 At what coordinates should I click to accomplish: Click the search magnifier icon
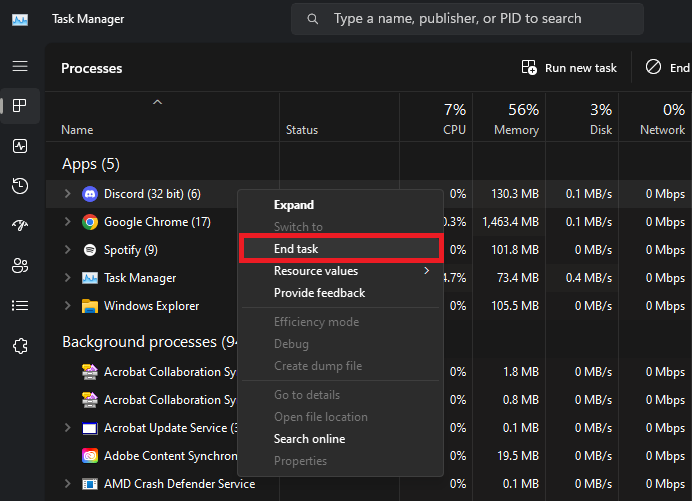[x=312, y=19]
